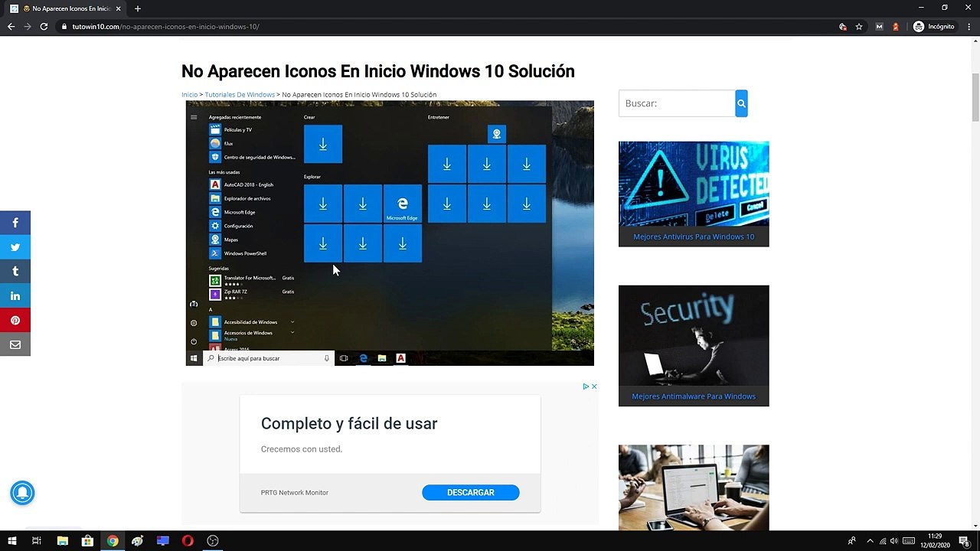Screen dimensions: 980x551
Task: Open 'Mejores Antimalware Para Windows' link
Action: [x=694, y=396]
